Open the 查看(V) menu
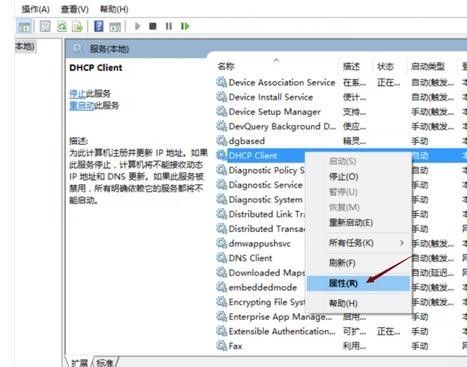 pos(75,9)
